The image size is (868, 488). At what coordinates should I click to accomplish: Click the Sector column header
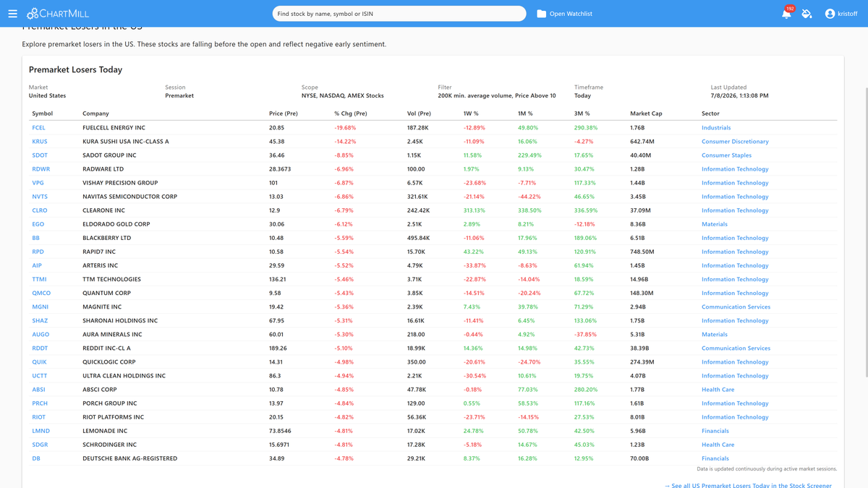[710, 114]
